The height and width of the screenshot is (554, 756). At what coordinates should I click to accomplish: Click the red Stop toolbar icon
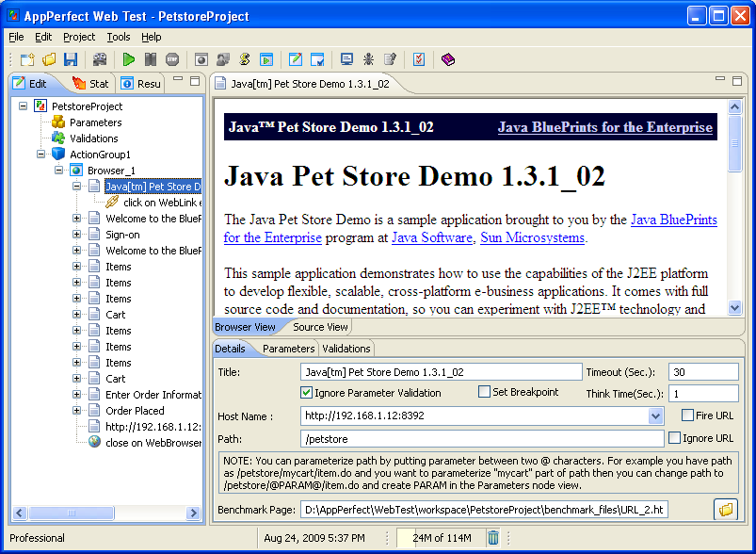click(x=172, y=59)
